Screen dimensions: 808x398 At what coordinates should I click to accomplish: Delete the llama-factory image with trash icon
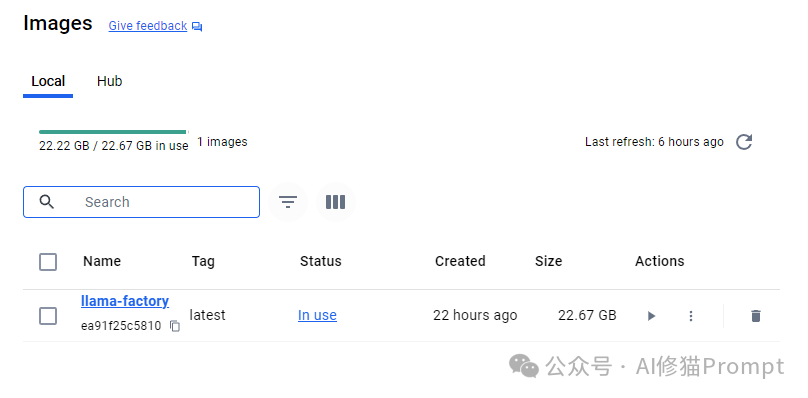(756, 316)
